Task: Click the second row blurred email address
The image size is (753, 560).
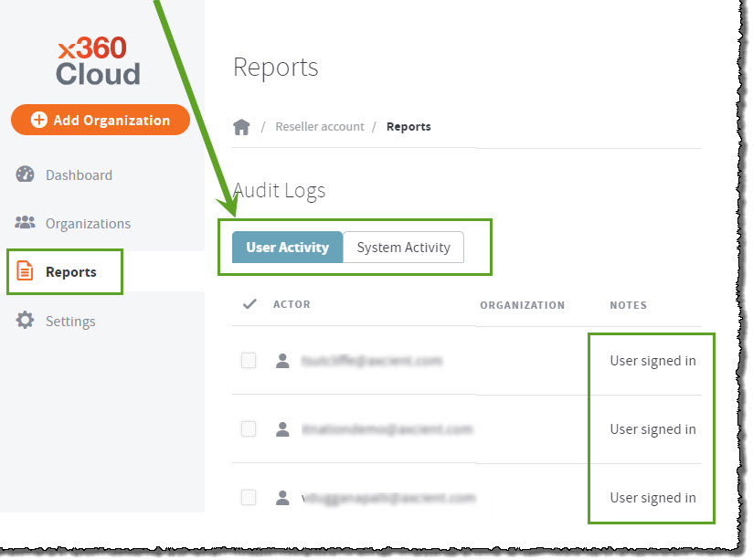Action: tap(387, 428)
